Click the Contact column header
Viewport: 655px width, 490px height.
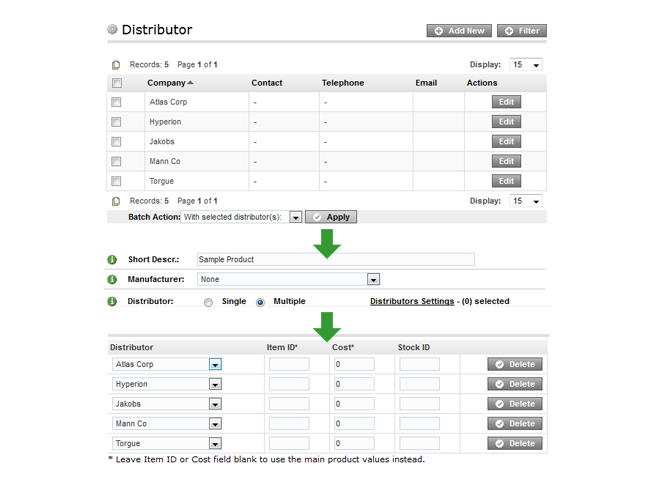(x=267, y=83)
